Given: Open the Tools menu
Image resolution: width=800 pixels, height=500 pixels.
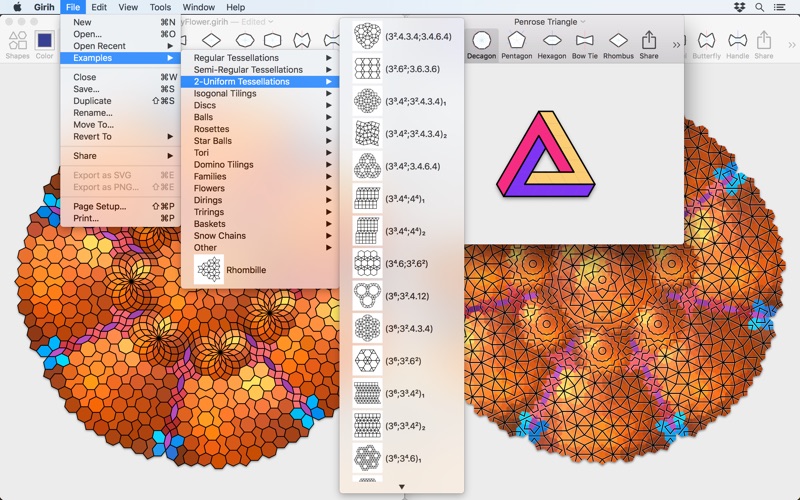Looking at the screenshot, I should point(160,7).
